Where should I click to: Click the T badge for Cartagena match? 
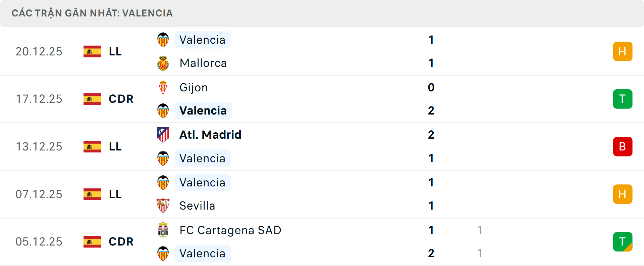click(x=623, y=241)
